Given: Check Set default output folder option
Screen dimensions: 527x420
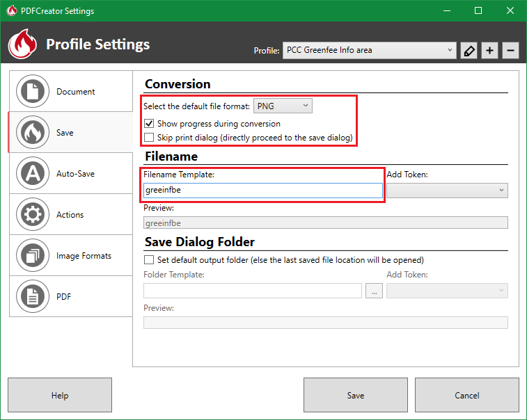Looking at the screenshot, I should [149, 260].
